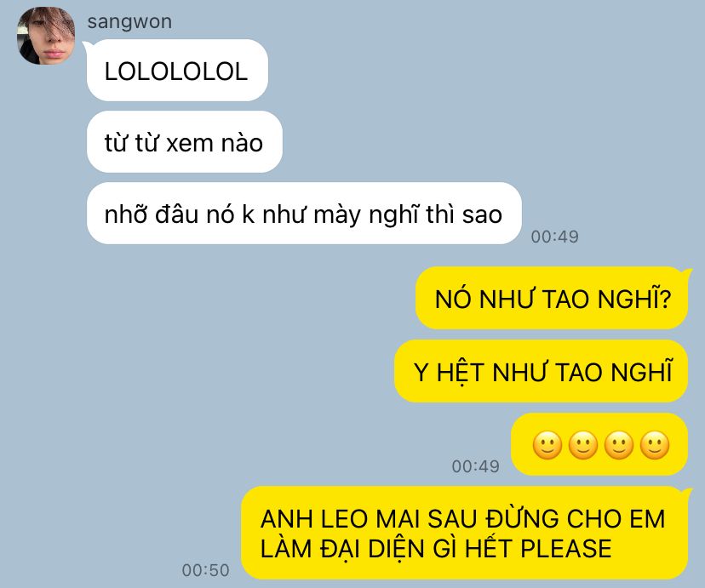Select the LOLOLOLOL message bubble
Screen dimensions: 705x588
click(177, 70)
